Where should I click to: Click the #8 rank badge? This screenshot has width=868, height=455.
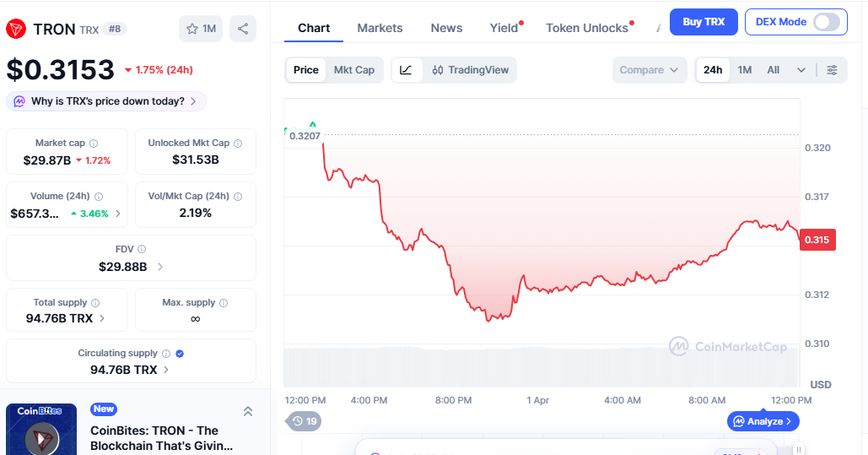115,29
